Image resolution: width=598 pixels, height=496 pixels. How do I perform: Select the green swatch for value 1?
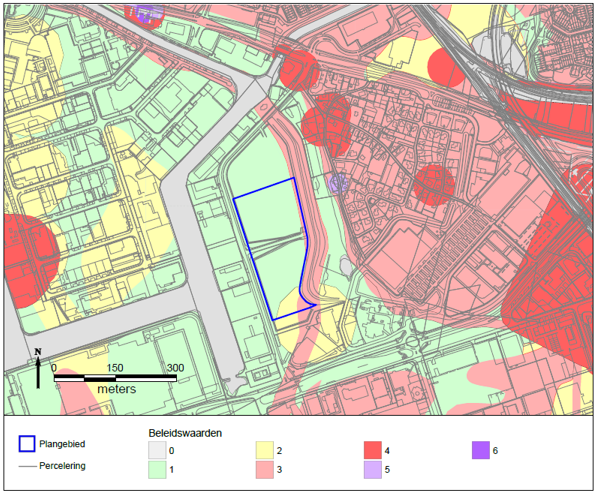(x=157, y=469)
